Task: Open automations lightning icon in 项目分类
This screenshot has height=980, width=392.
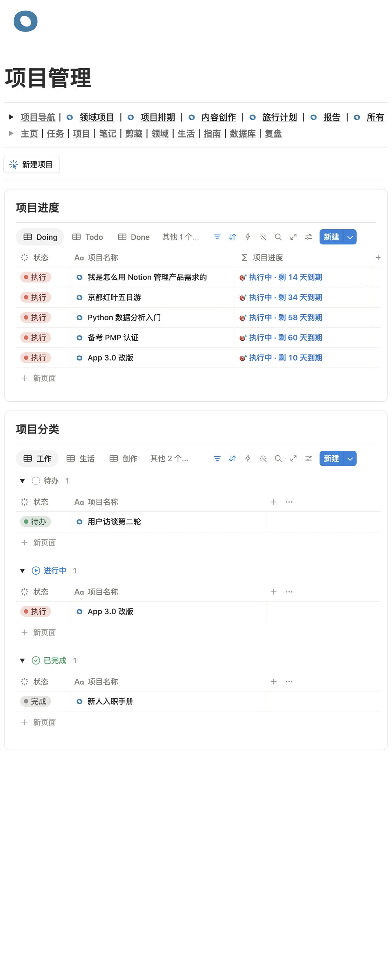Action: [248, 458]
